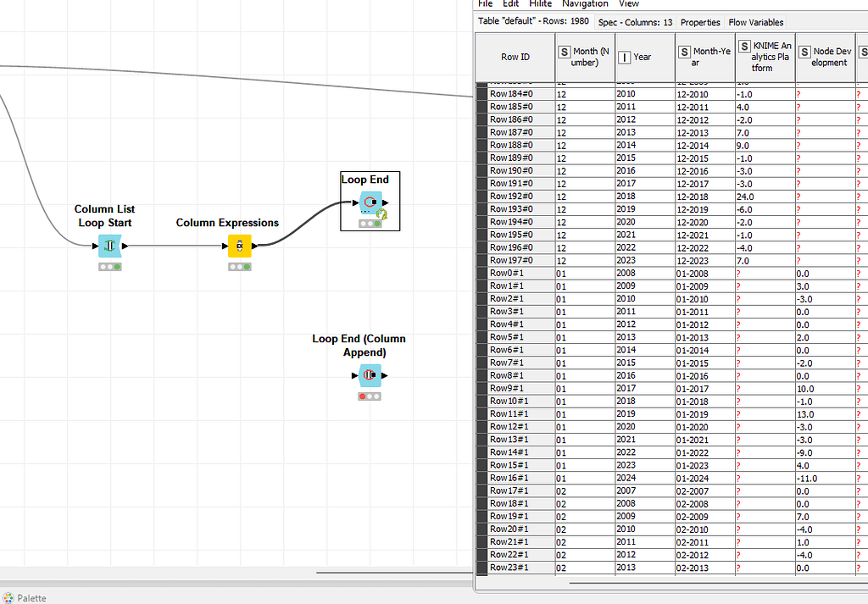Viewport: 868px width, 604px height.
Task: Click the 13.0 cell in row Row11#1
Action: 826,413
